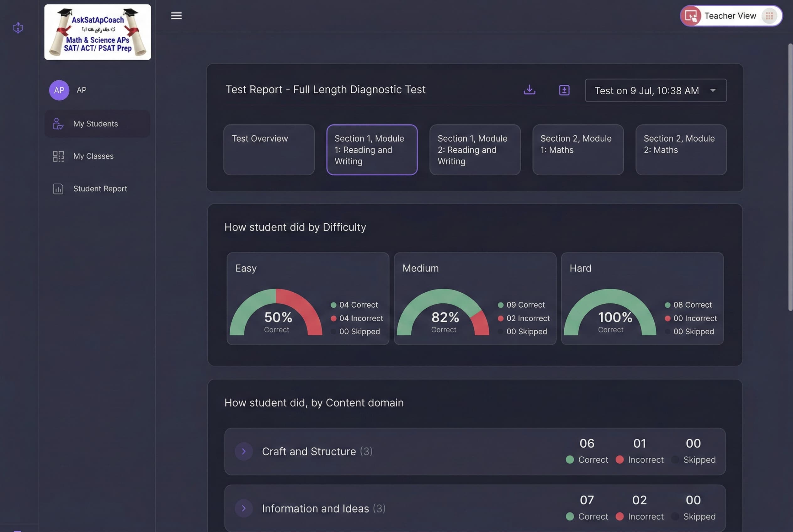The width and height of the screenshot is (793, 532).
Task: Click the Student Report chart icon
Action: coord(58,189)
